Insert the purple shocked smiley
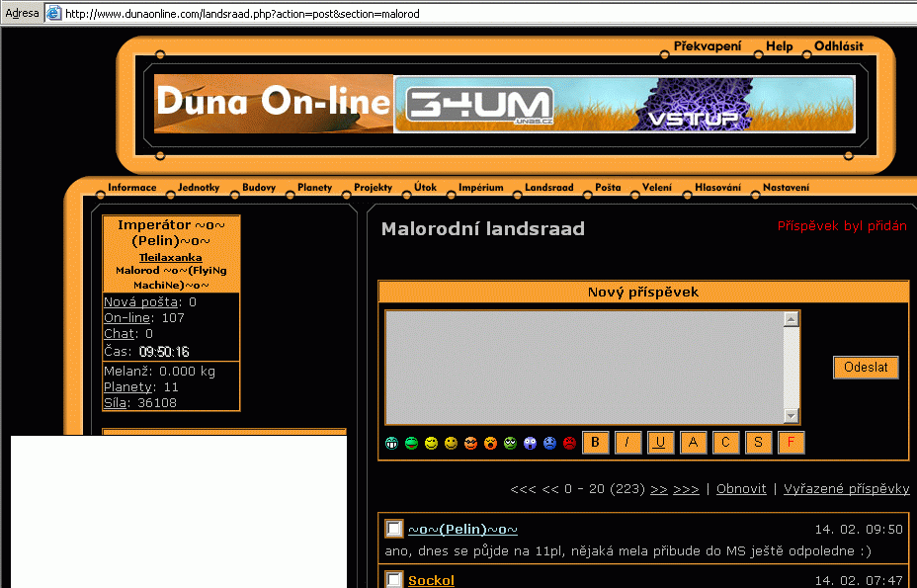 531,444
